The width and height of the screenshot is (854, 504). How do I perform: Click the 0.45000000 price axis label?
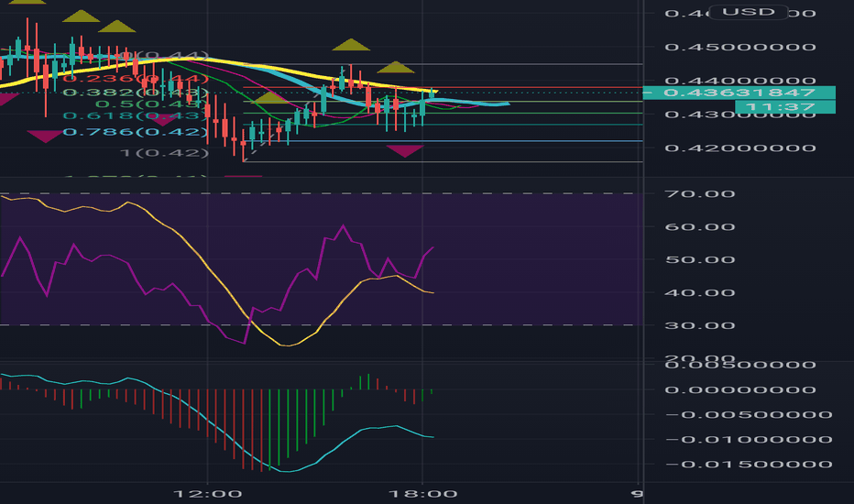[x=739, y=47]
